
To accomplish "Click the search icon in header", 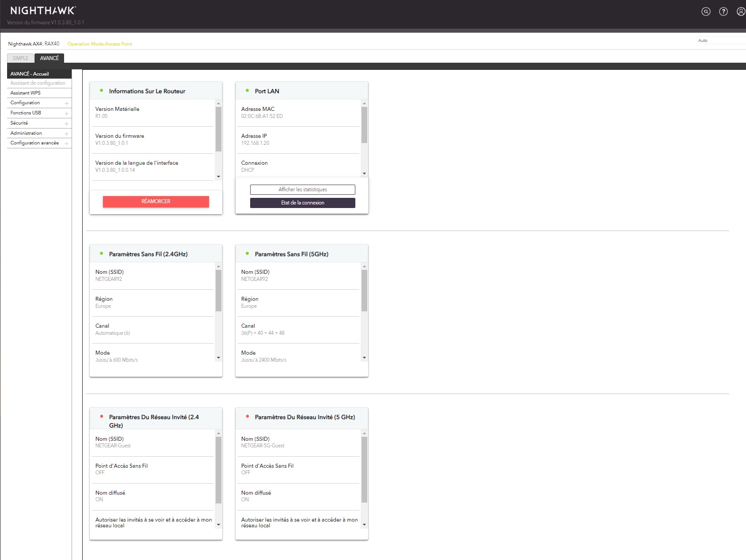I will click(x=706, y=12).
